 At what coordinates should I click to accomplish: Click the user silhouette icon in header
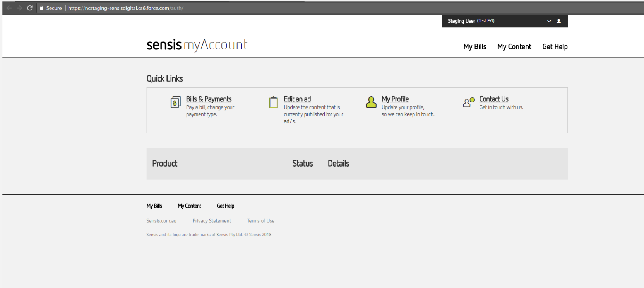(x=558, y=21)
